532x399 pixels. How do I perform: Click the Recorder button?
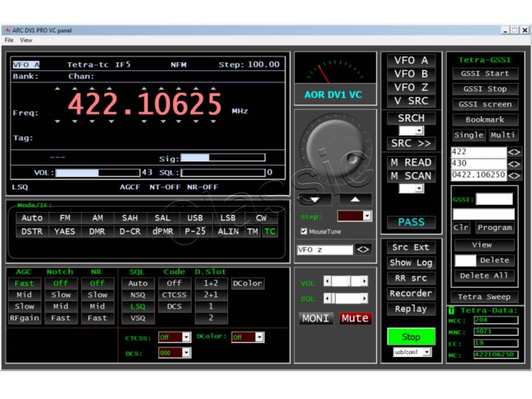pyautogui.click(x=411, y=294)
